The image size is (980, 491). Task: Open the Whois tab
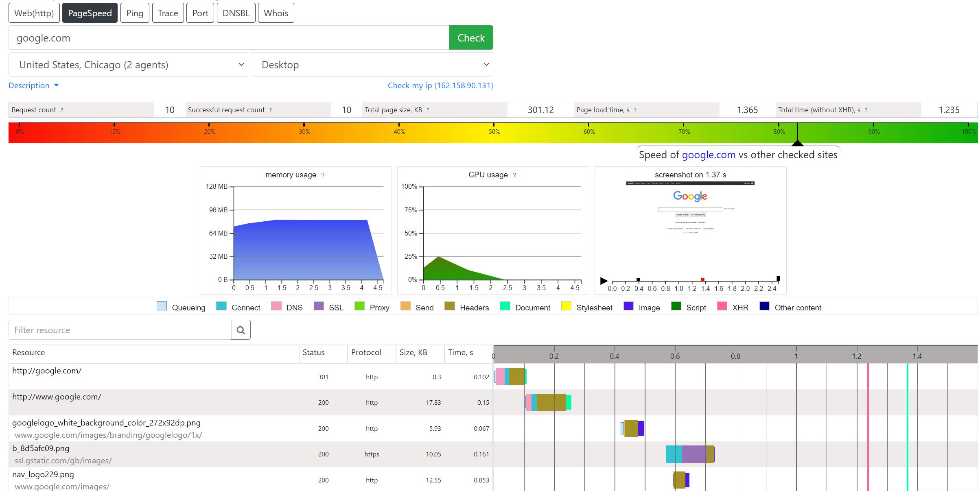[276, 13]
